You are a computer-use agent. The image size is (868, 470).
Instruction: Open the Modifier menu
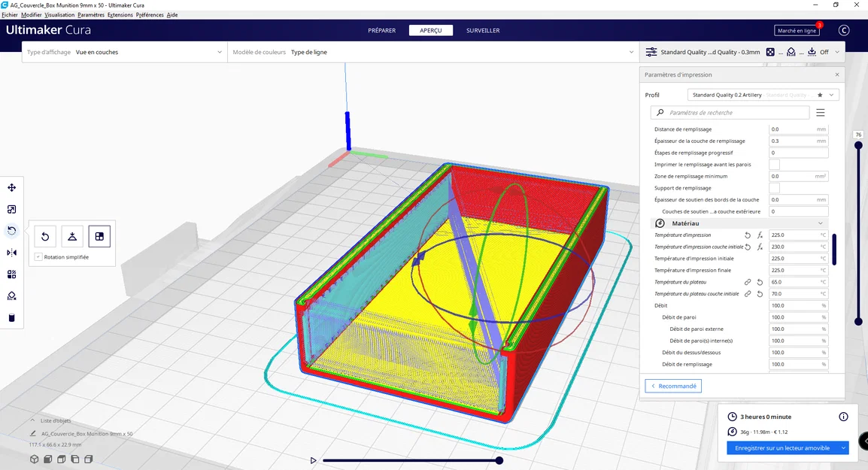tap(31, 15)
